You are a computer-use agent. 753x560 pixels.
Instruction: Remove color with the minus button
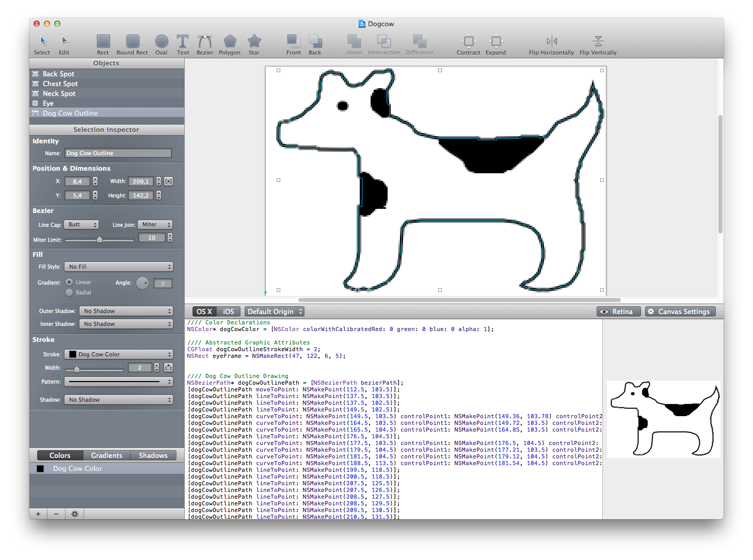(56, 514)
